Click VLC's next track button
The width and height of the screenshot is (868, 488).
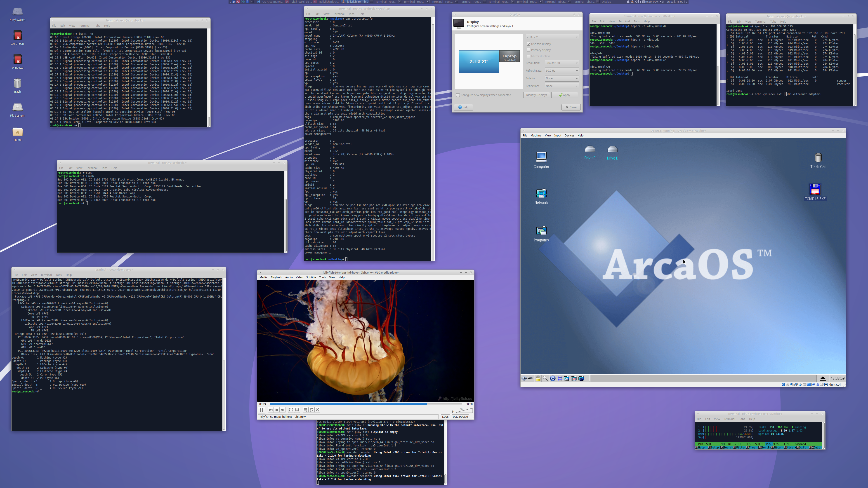[x=283, y=410]
